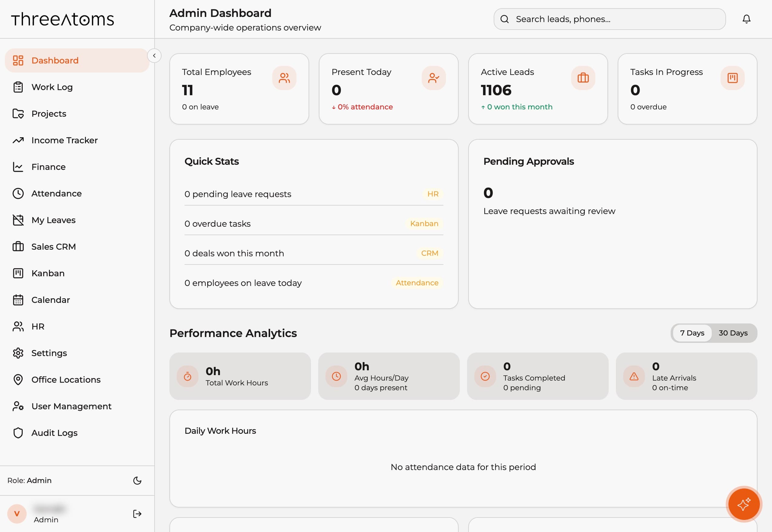Open Work Log from the sidebar
Image resolution: width=772 pixels, height=532 pixels.
pyautogui.click(x=77, y=87)
